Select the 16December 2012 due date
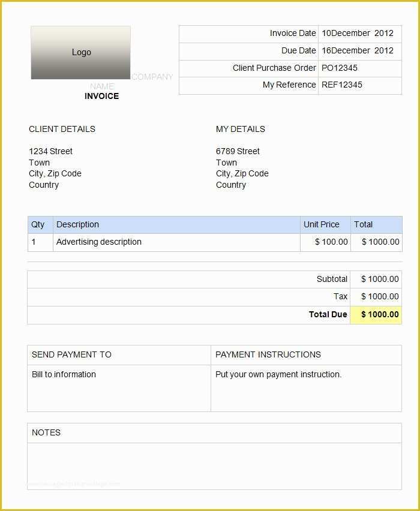 pos(358,50)
